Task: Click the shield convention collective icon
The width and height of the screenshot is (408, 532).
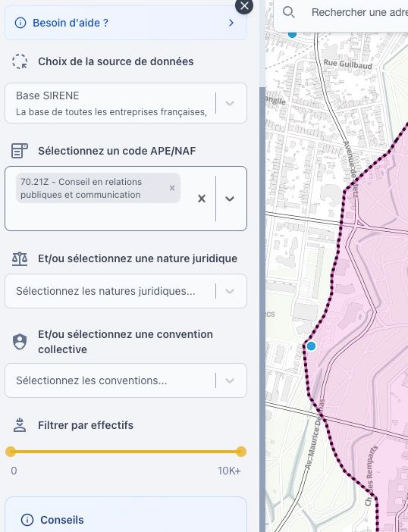Action: pos(20,342)
